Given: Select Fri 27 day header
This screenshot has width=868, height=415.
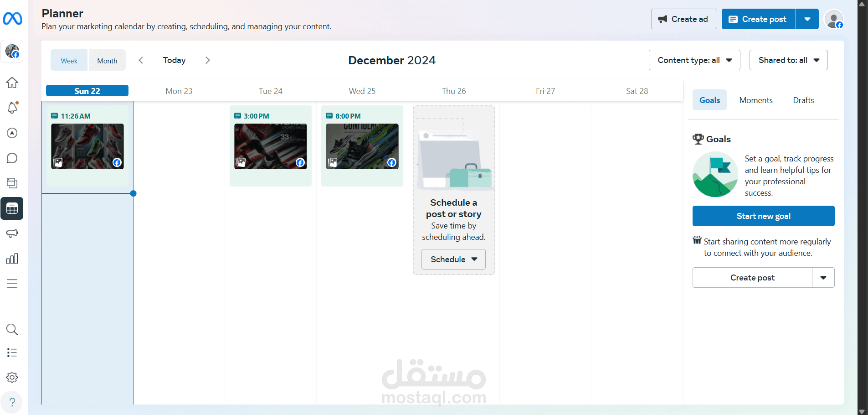Looking at the screenshot, I should coord(545,91).
